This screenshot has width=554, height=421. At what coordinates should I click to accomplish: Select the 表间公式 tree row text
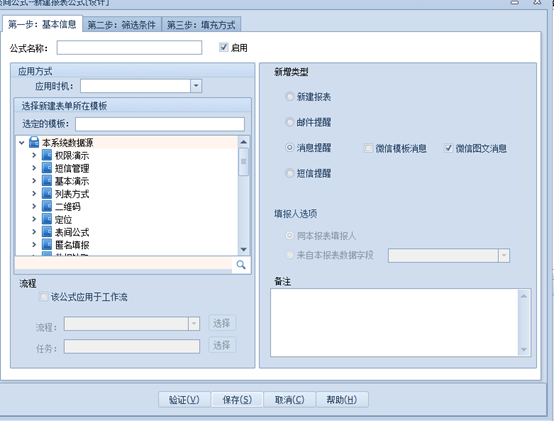pyautogui.click(x=72, y=232)
